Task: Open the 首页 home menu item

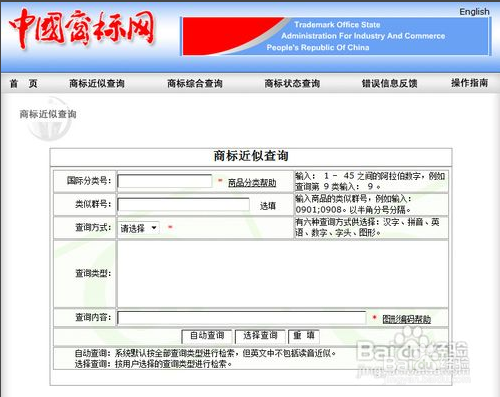Action: point(23,83)
